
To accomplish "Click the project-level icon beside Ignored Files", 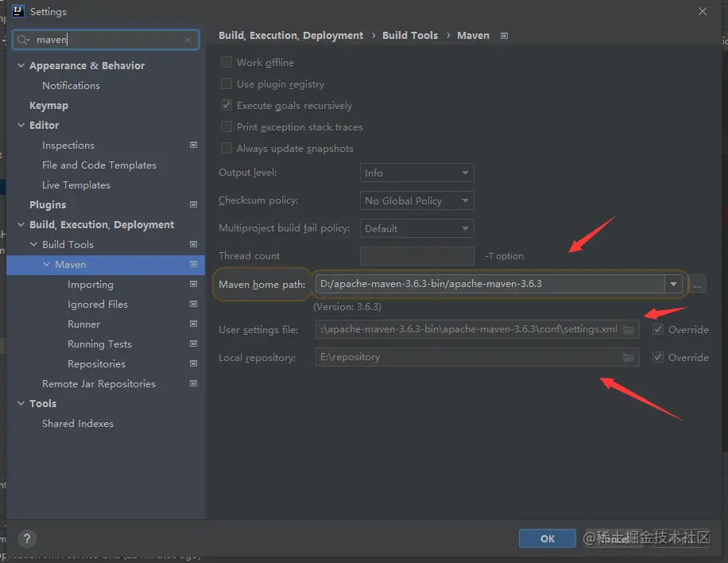I will coord(194,304).
